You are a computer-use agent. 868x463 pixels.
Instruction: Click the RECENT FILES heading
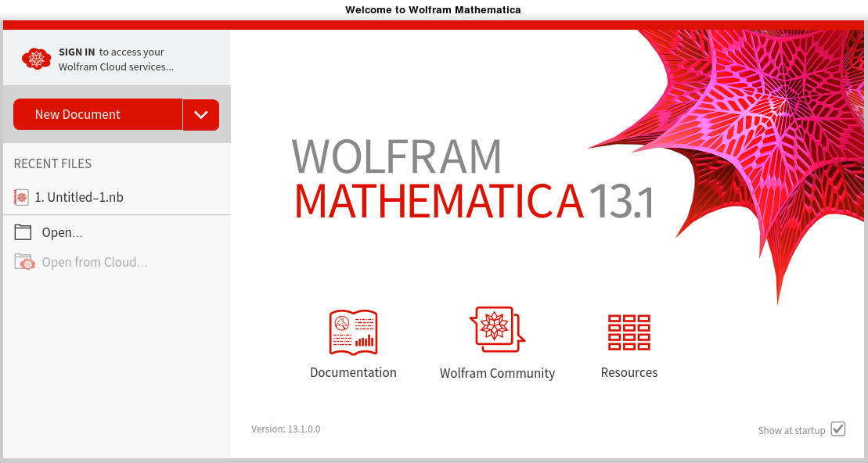[52, 163]
